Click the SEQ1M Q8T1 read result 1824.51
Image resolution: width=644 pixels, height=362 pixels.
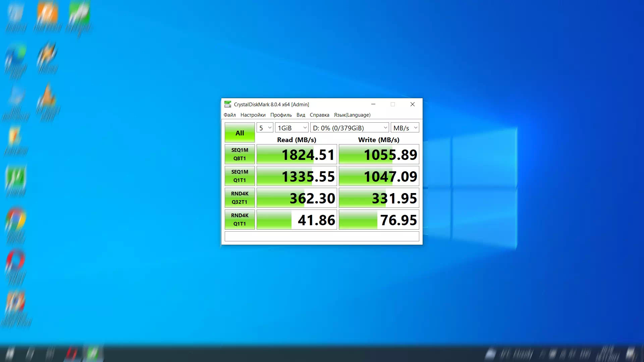(297, 155)
